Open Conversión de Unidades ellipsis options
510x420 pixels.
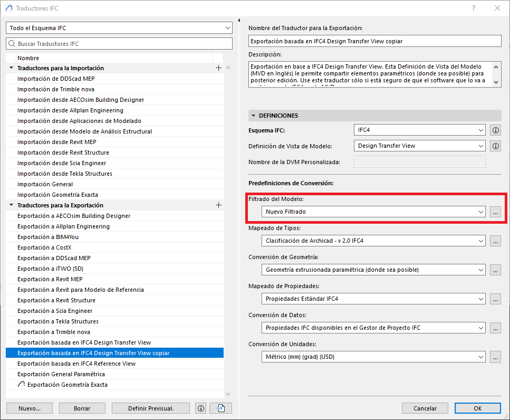point(495,357)
